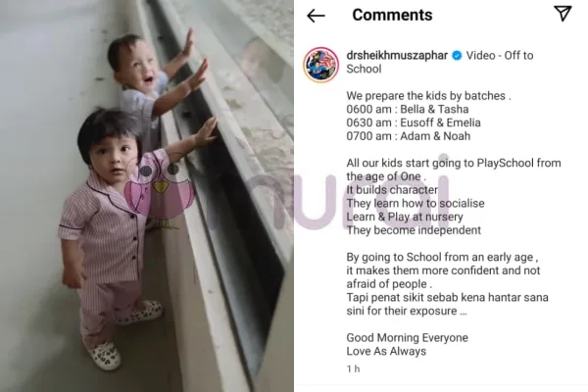Click the Comments header title
Image resolution: width=588 pixels, height=392 pixels.
pos(392,15)
